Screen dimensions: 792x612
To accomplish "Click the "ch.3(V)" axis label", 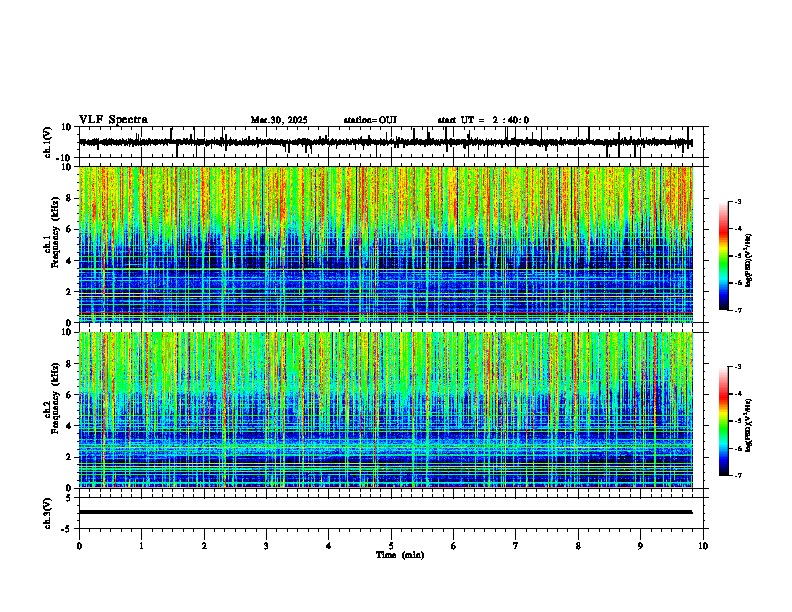I will coord(48,513).
